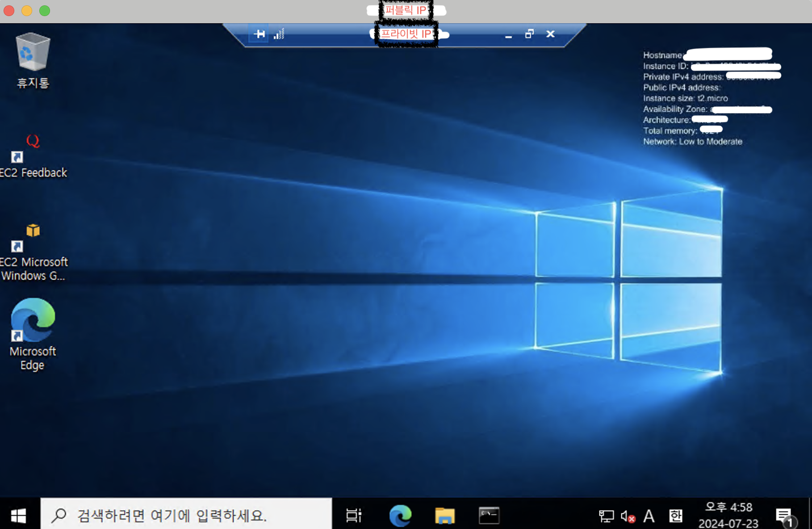Open the notification action center icon
Viewport: 812px width, 529px height.
coord(786,517)
